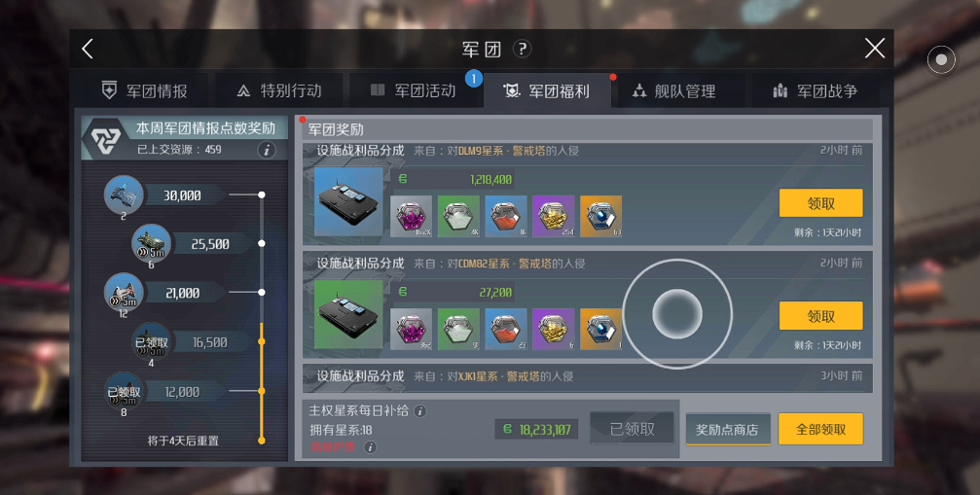This screenshot has height=495, width=980.
Task: Open the 军团 help question-mark icon
Action: coord(522,49)
